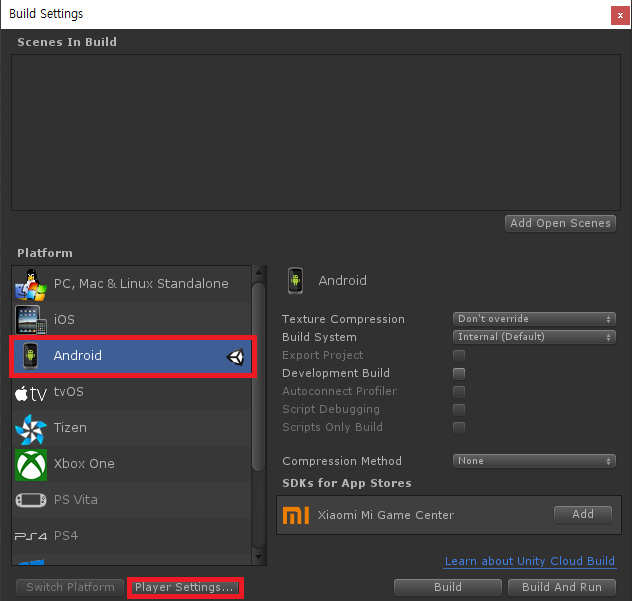Click the PS Vita handheld icon

(x=31, y=500)
